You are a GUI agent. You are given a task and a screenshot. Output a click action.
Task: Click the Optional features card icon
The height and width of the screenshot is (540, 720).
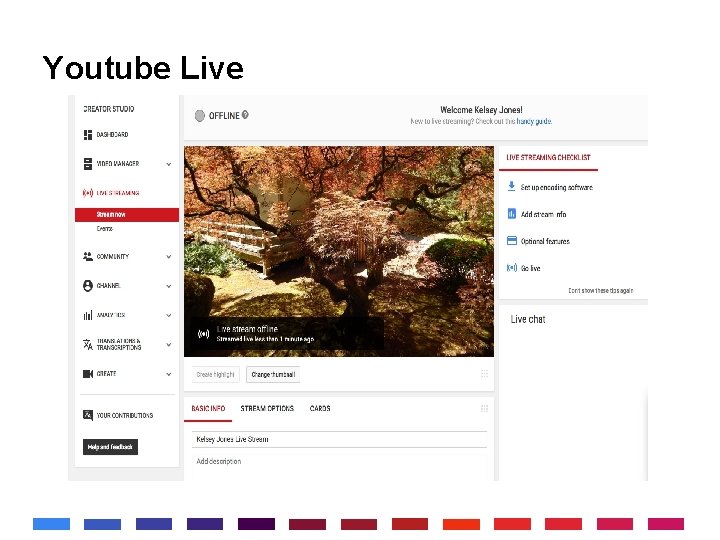point(512,241)
